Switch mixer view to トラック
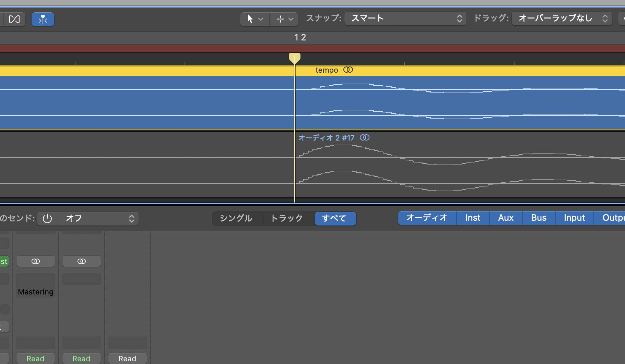The width and height of the screenshot is (625, 364). pyautogui.click(x=287, y=218)
